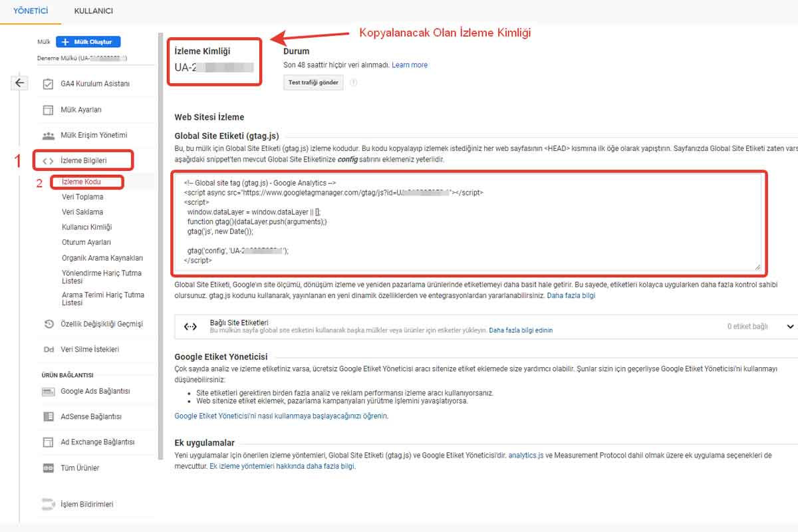Click the İzleme Kimliği UA tracking ID value
798x532 pixels.
point(214,67)
